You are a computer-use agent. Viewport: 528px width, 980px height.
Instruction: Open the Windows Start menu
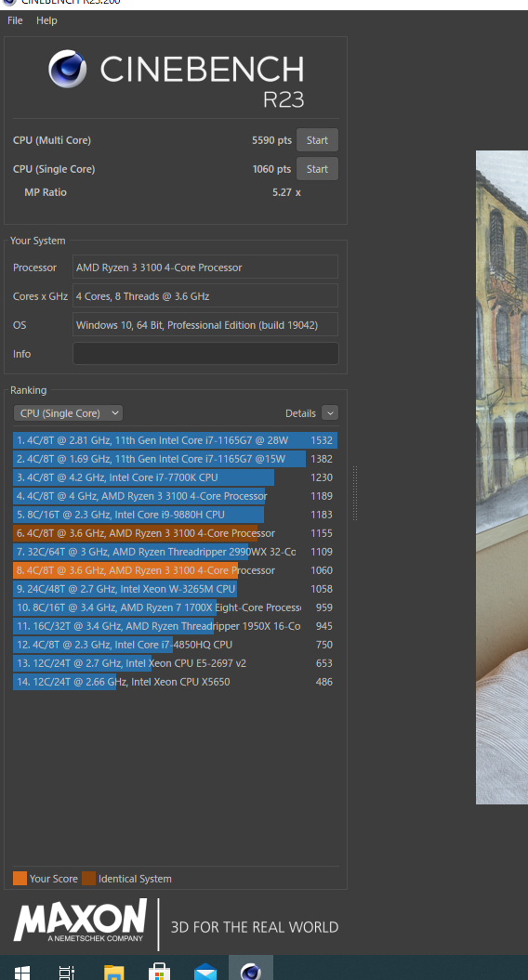[22, 973]
